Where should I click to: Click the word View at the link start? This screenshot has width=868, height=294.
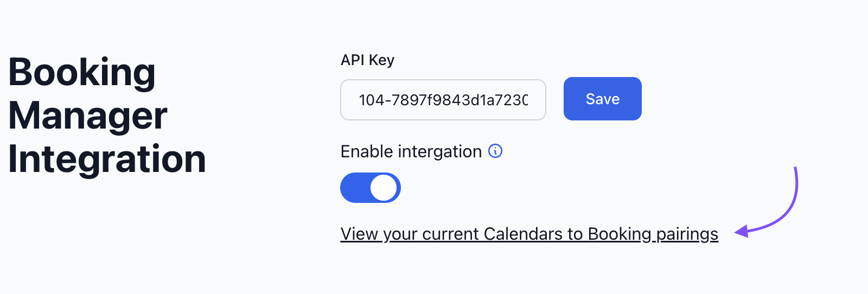pos(359,234)
